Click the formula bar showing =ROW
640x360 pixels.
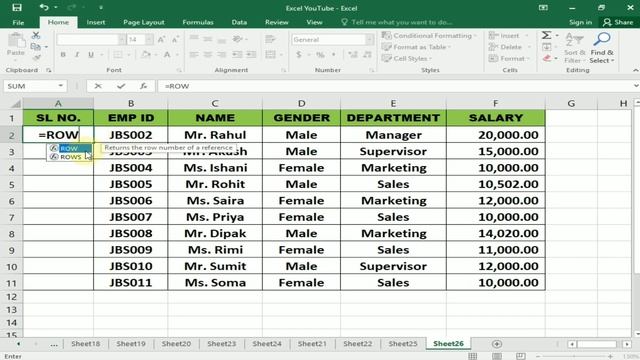click(x=394, y=86)
